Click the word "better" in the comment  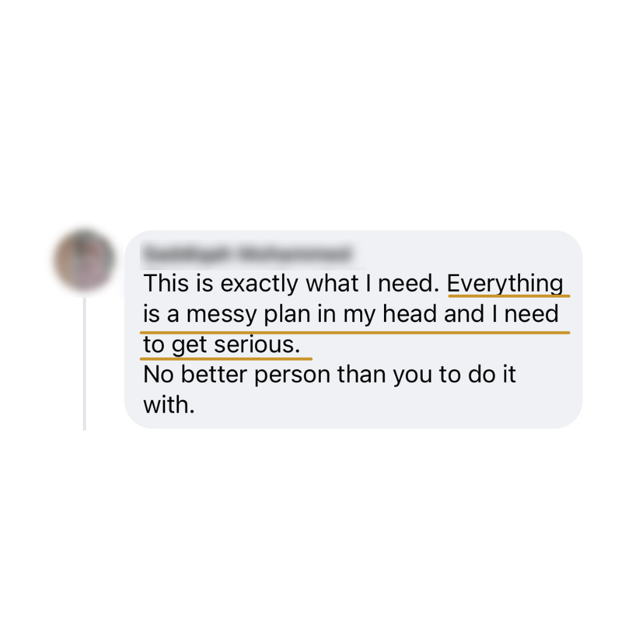[215, 374]
